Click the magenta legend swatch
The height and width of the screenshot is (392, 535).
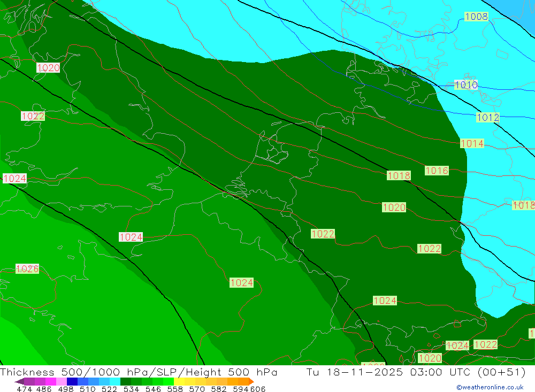pyautogui.click(x=50, y=381)
